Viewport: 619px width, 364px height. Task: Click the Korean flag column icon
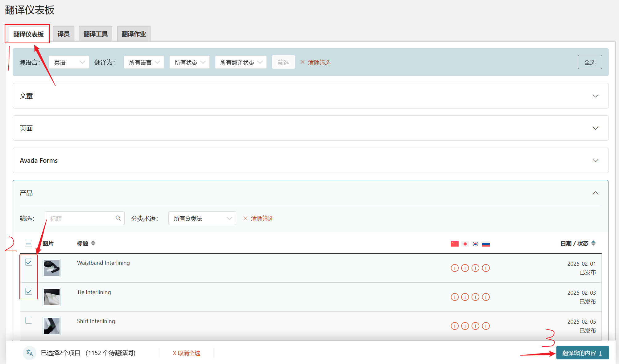point(475,244)
